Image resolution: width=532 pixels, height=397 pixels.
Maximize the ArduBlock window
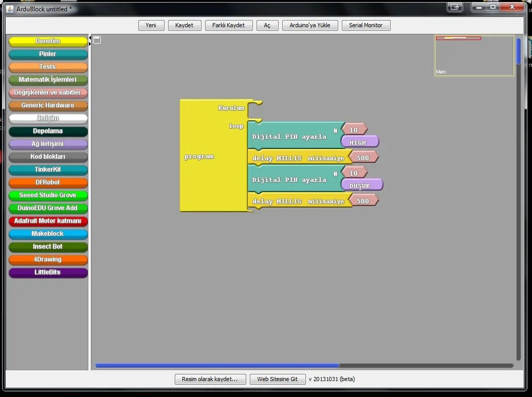493,7
